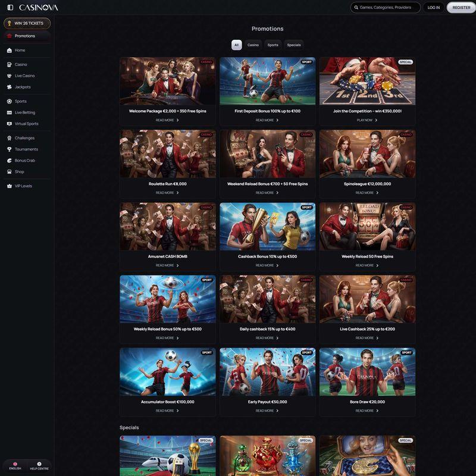Click the Win '26 Tickets button
Viewport: 476px width, 476px height.
[27, 23]
